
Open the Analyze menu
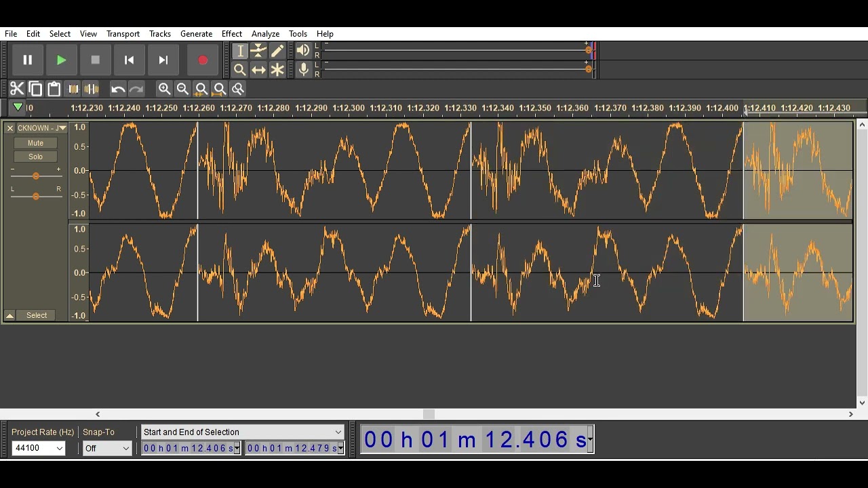pyautogui.click(x=265, y=34)
